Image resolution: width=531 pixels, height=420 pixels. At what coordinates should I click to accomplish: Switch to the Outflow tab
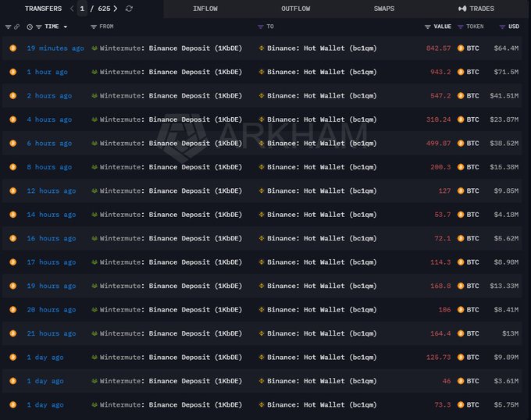295,9
